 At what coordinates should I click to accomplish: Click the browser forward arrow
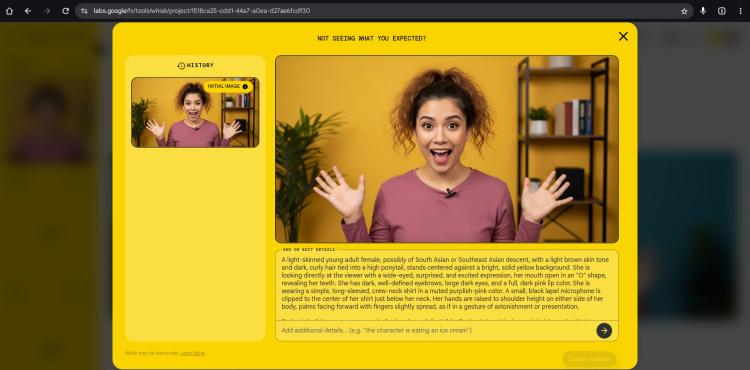(x=47, y=11)
